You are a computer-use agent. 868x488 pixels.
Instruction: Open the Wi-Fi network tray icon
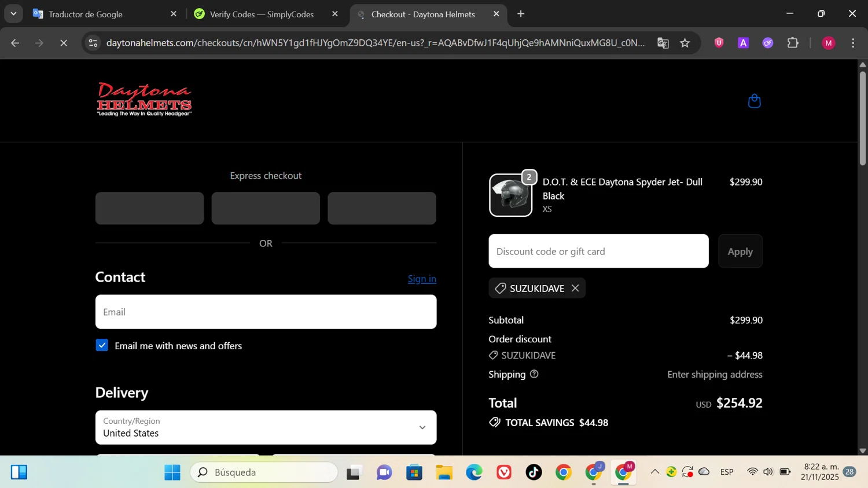[752, 472]
